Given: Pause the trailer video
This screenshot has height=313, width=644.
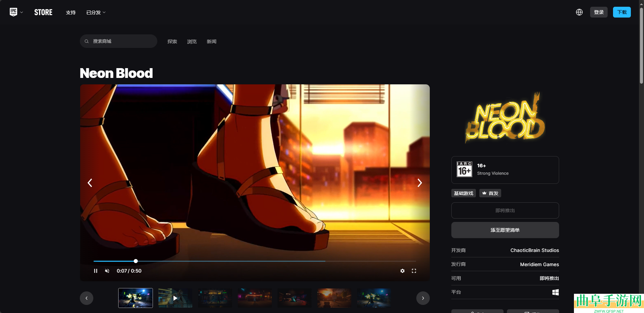Looking at the screenshot, I should click(x=96, y=271).
